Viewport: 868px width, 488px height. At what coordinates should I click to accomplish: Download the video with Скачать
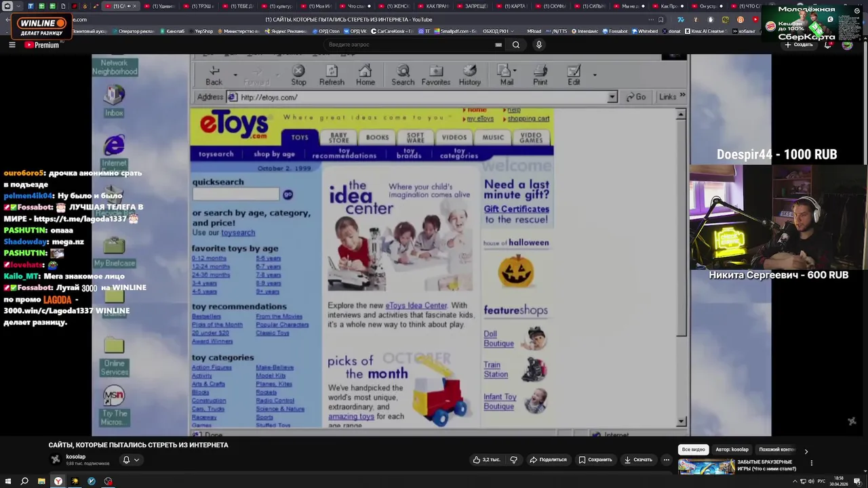[638, 460]
